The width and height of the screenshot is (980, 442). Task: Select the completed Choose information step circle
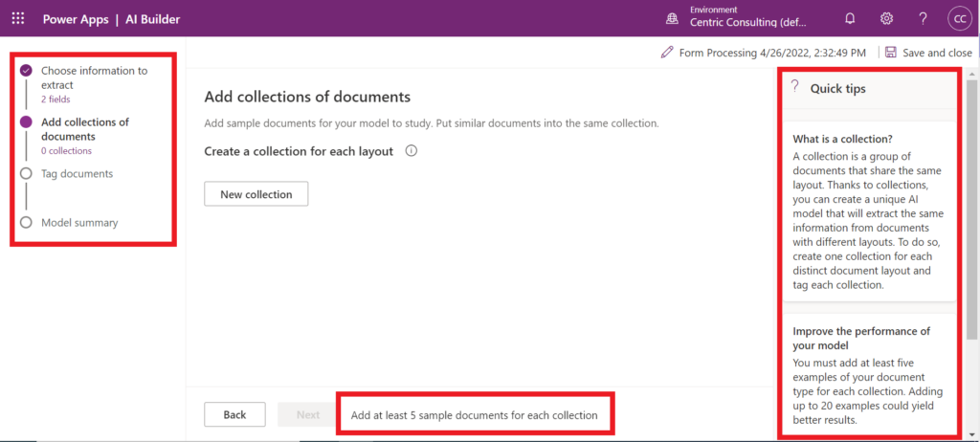[26, 71]
